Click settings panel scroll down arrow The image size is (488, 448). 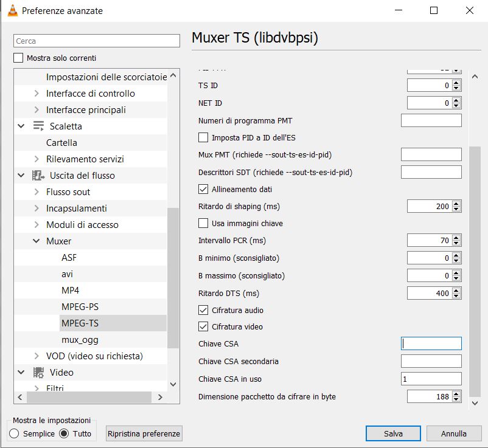[475, 403]
